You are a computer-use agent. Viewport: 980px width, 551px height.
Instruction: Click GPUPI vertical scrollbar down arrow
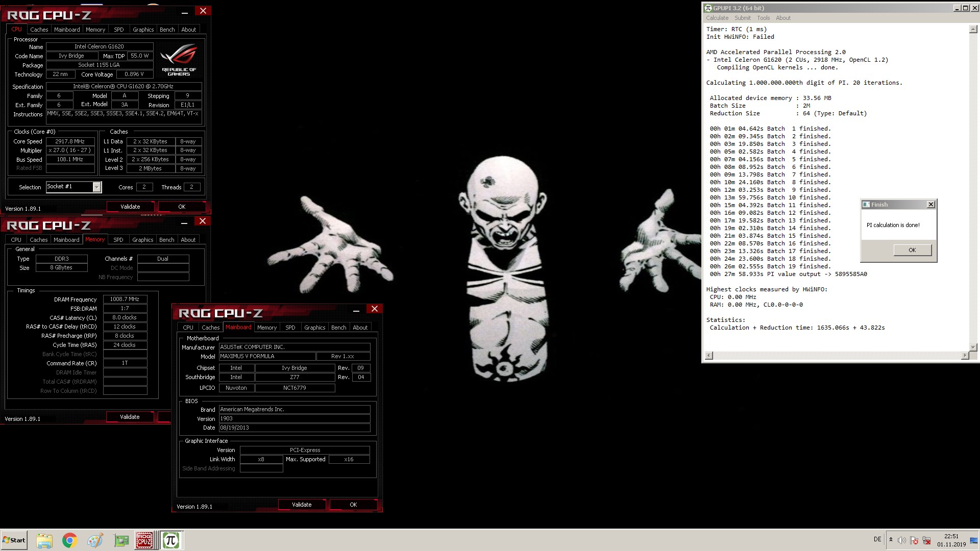973,347
